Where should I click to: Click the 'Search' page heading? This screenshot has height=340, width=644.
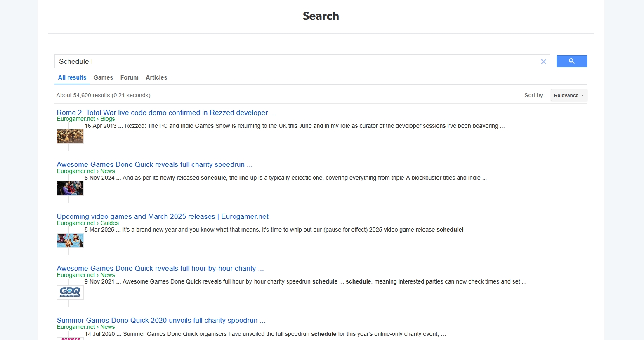(321, 16)
